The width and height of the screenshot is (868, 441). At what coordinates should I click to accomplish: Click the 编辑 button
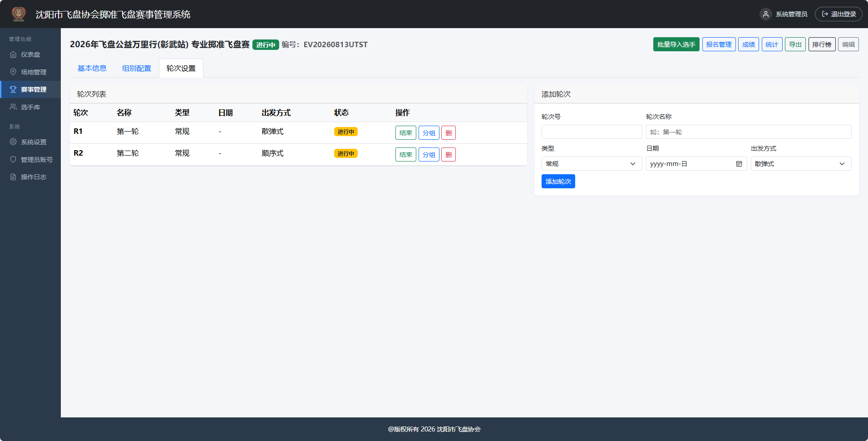(x=848, y=44)
